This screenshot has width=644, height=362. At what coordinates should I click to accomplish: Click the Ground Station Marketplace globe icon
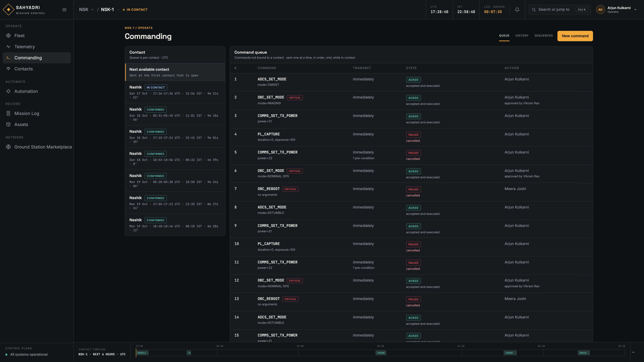(x=9, y=147)
